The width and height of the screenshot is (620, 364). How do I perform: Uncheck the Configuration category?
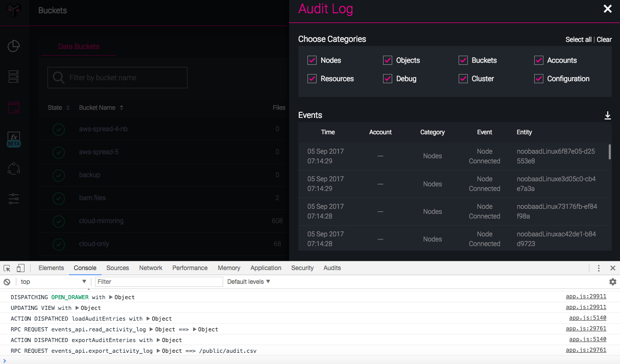pos(539,79)
